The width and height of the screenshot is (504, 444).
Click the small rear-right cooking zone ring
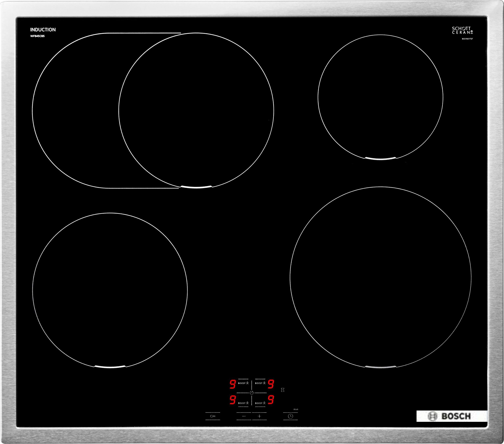click(x=380, y=97)
